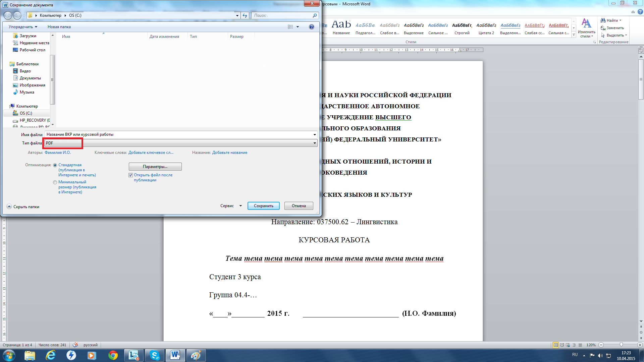Image resolution: width=644 pixels, height=362 pixels.
Task: Click the volume speaker tray icon
Action: point(600,356)
